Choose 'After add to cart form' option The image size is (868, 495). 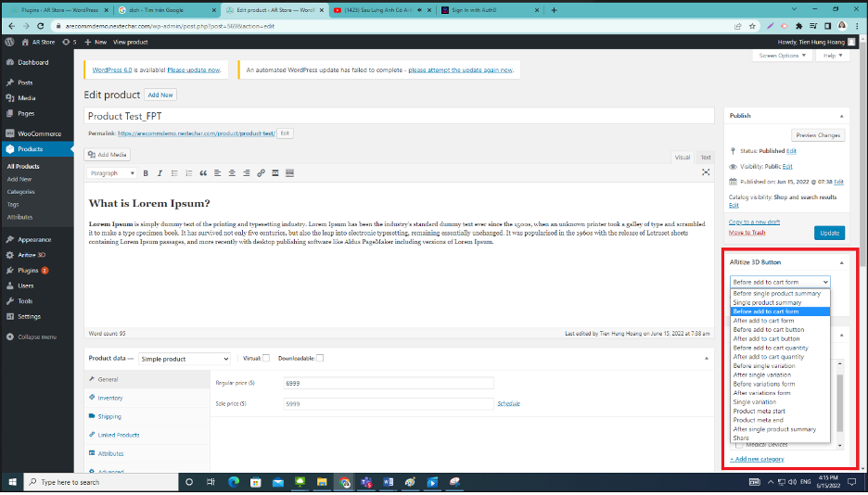click(781, 321)
